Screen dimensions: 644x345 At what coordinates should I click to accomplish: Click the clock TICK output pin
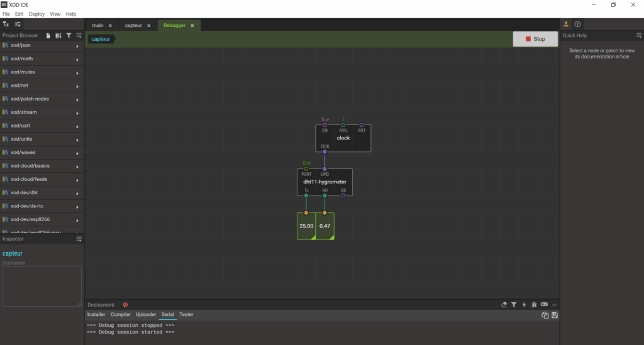tap(325, 152)
